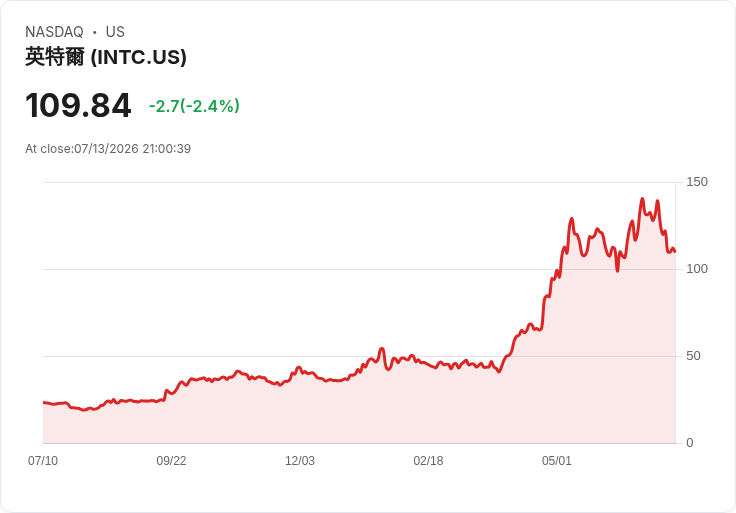
Task: Click the 50 price axis label
Action: [693, 356]
